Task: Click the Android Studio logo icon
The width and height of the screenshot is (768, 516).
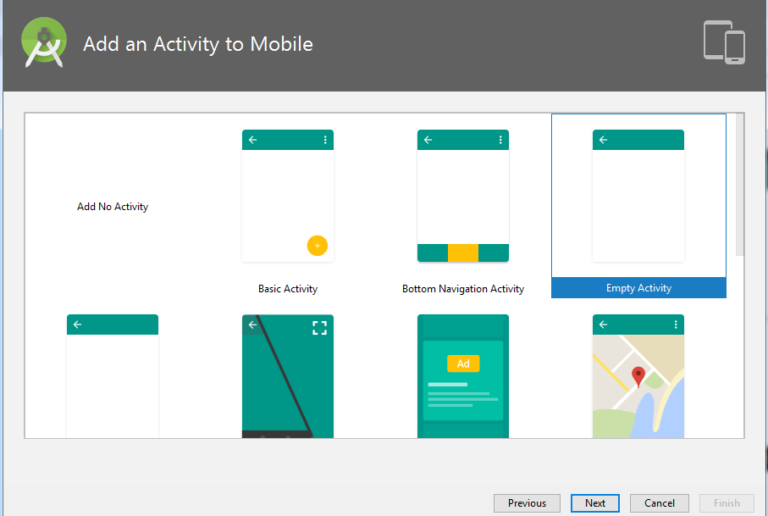Action: 44,43
